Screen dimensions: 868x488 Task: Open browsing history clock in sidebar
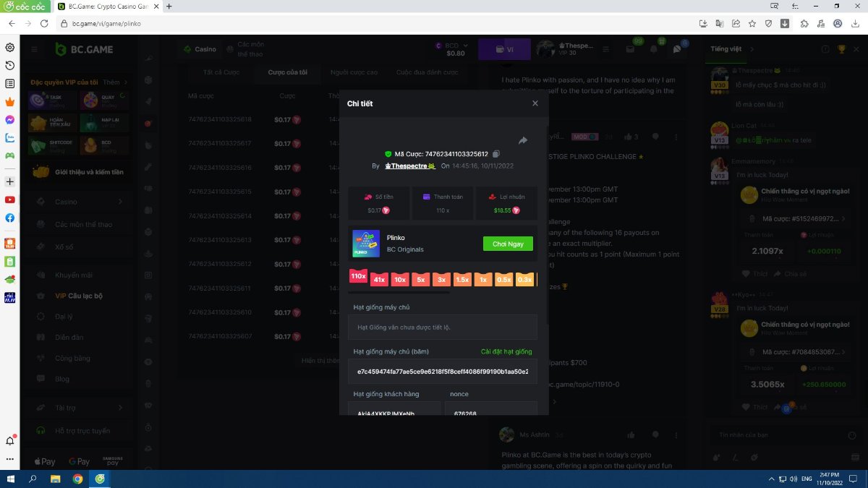coord(10,66)
